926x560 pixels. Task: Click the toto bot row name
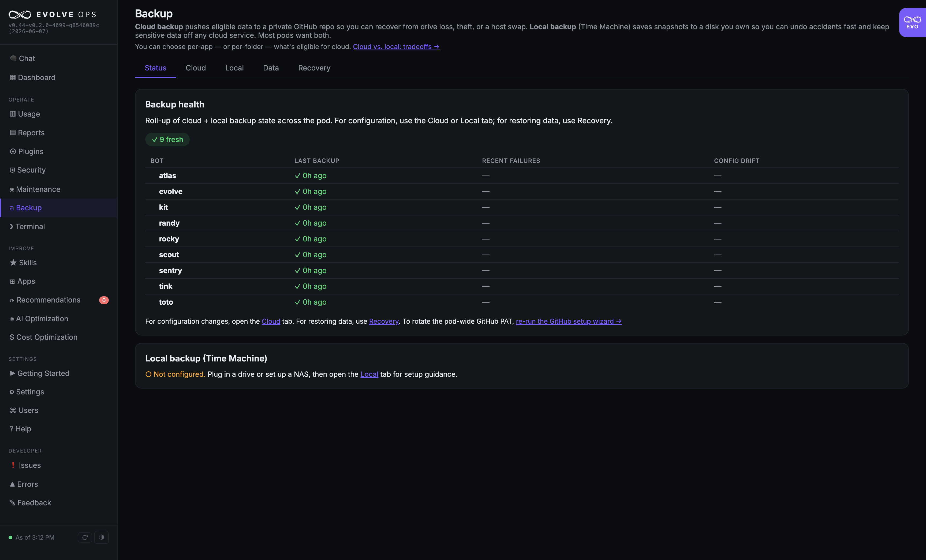(166, 302)
